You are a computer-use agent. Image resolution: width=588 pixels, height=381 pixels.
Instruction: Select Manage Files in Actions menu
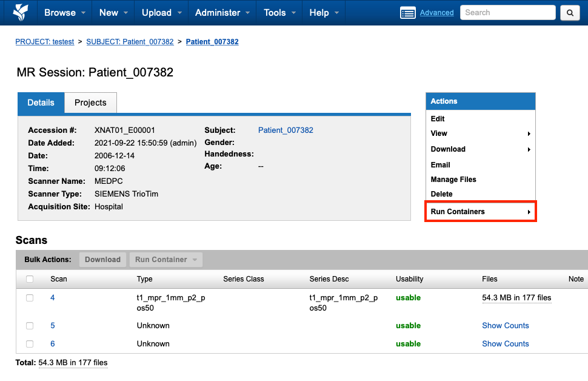pyautogui.click(x=453, y=180)
